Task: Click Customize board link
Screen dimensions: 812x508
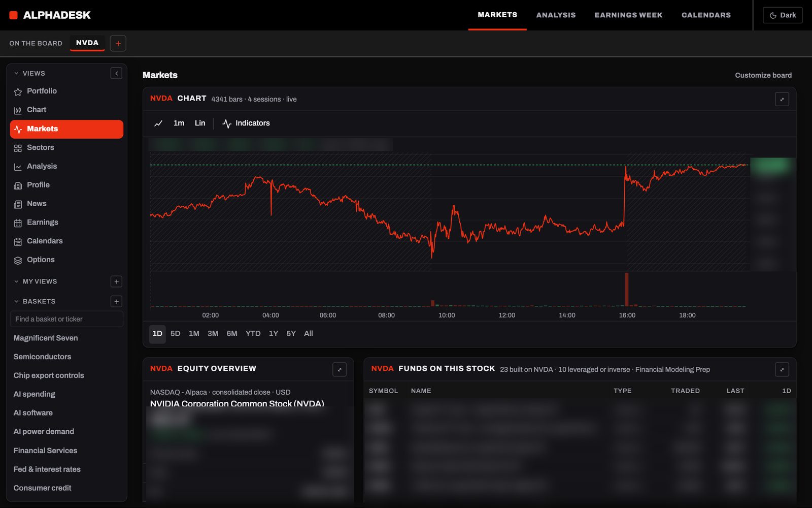Action: [763, 75]
